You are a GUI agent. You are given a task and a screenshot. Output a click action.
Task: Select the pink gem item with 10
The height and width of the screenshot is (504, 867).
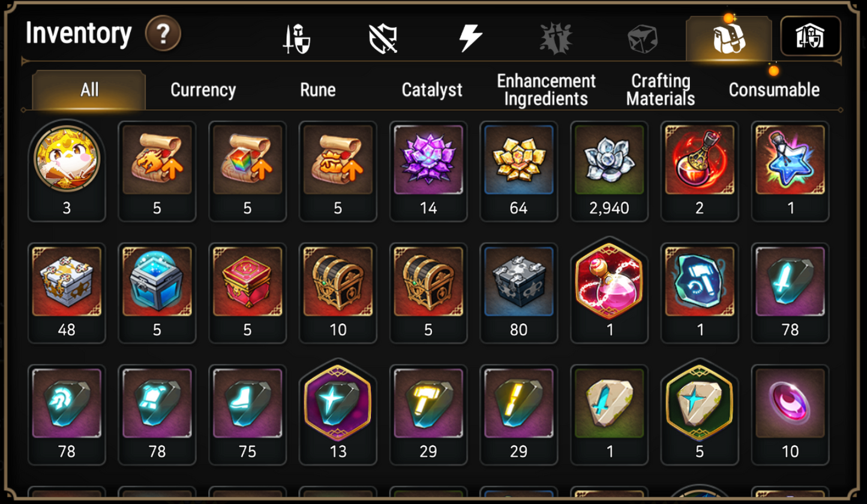pos(790,415)
